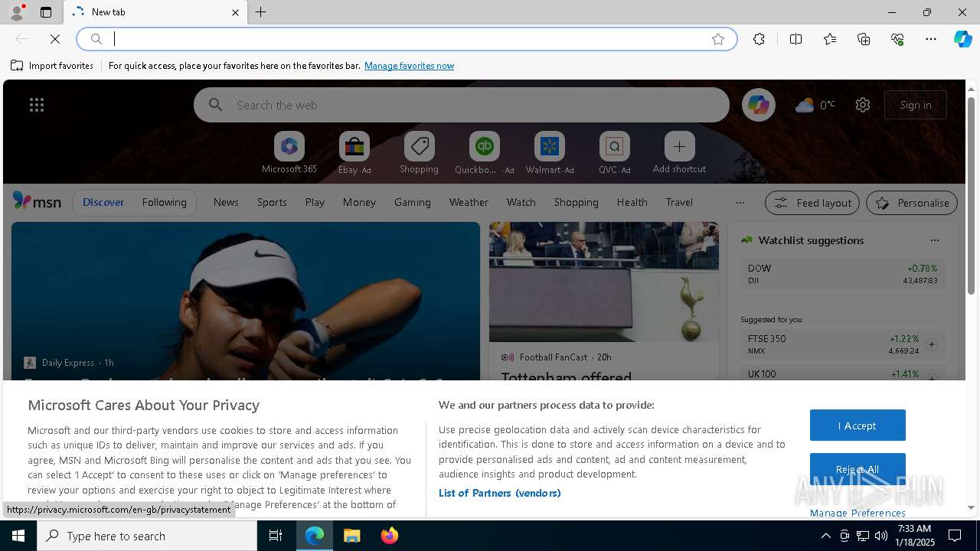
Task: Open Settings and more ellipsis
Action: [x=931, y=39]
